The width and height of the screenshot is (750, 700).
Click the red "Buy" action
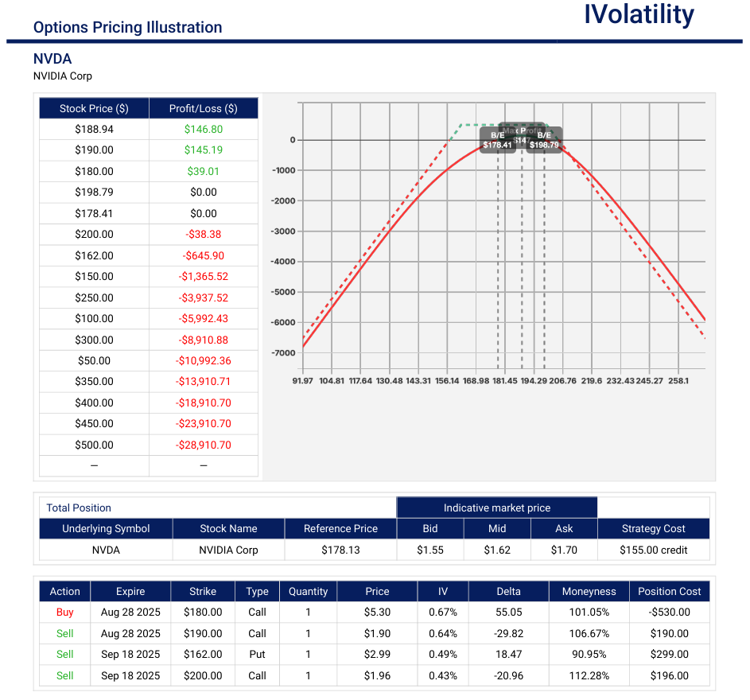[65, 612]
